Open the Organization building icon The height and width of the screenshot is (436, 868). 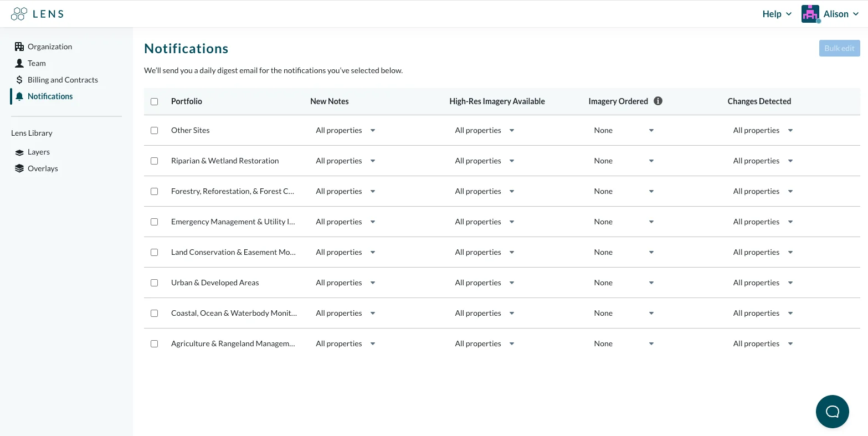tap(19, 47)
